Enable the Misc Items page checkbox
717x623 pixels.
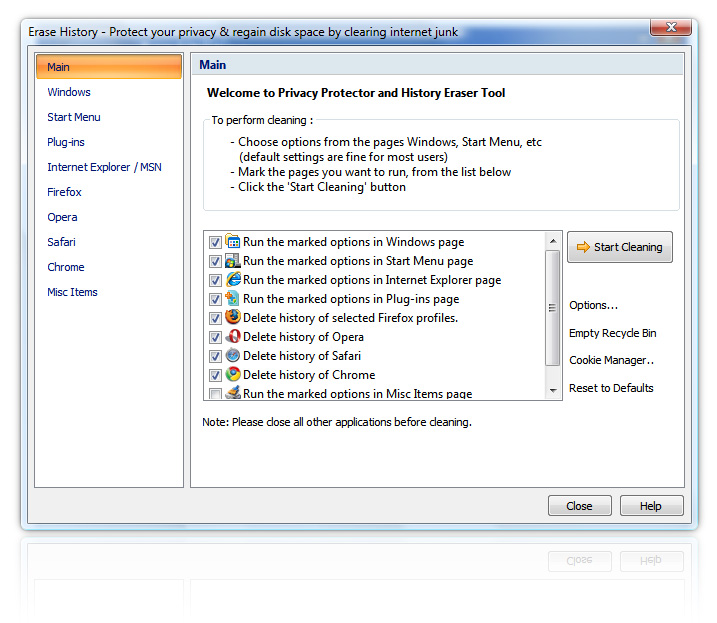pos(216,394)
